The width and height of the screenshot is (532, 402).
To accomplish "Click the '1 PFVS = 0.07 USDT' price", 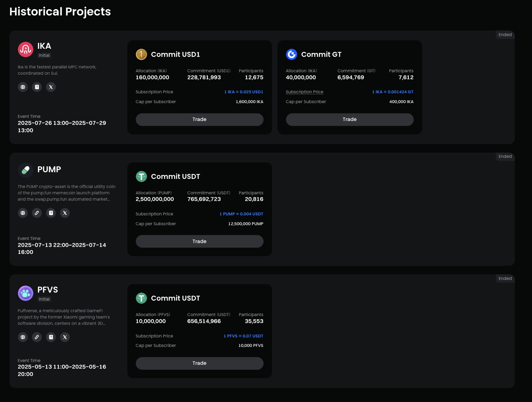I will pyautogui.click(x=244, y=336).
